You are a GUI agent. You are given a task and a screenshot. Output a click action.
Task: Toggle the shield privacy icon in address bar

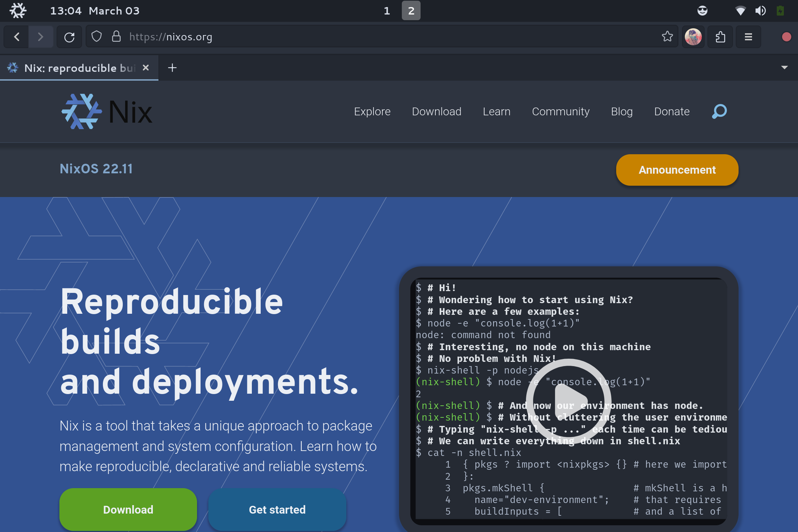pos(96,37)
